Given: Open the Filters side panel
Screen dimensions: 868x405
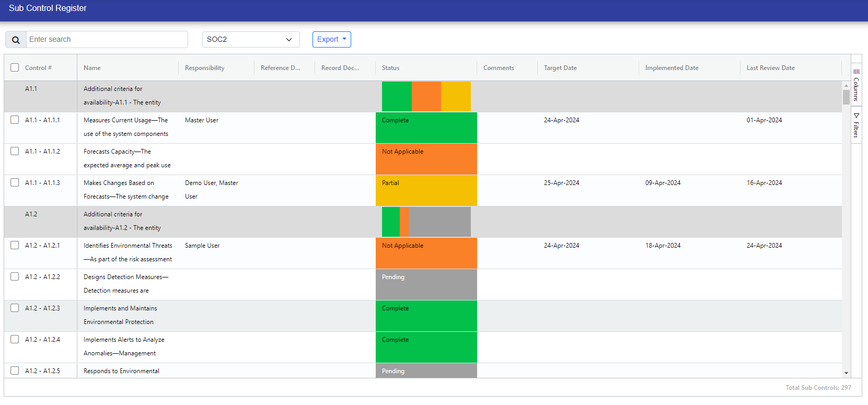Looking at the screenshot, I should pyautogui.click(x=856, y=125).
